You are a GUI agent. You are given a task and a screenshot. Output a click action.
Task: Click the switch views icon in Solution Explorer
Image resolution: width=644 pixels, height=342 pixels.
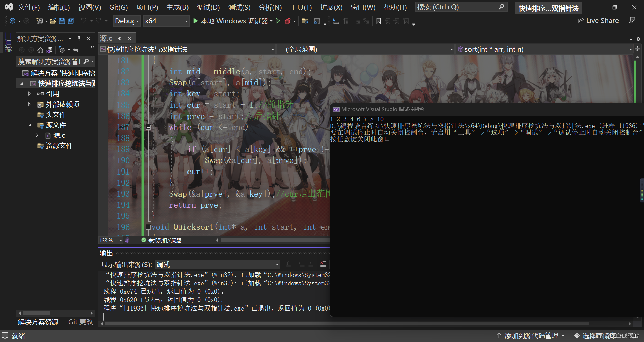[x=49, y=50]
